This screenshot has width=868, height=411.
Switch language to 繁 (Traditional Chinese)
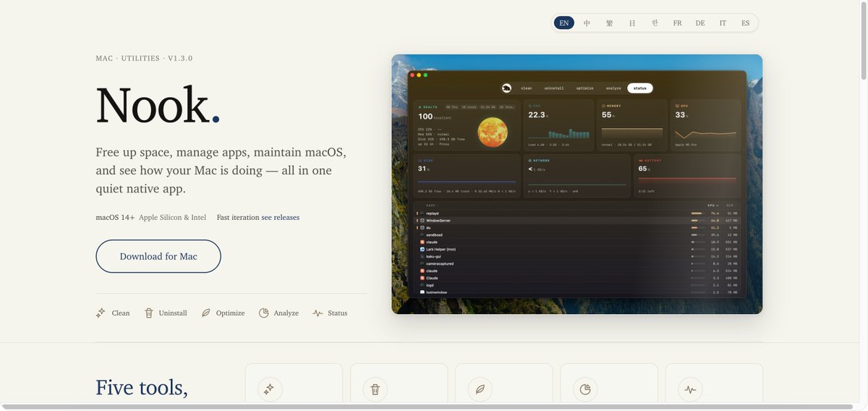coord(610,23)
